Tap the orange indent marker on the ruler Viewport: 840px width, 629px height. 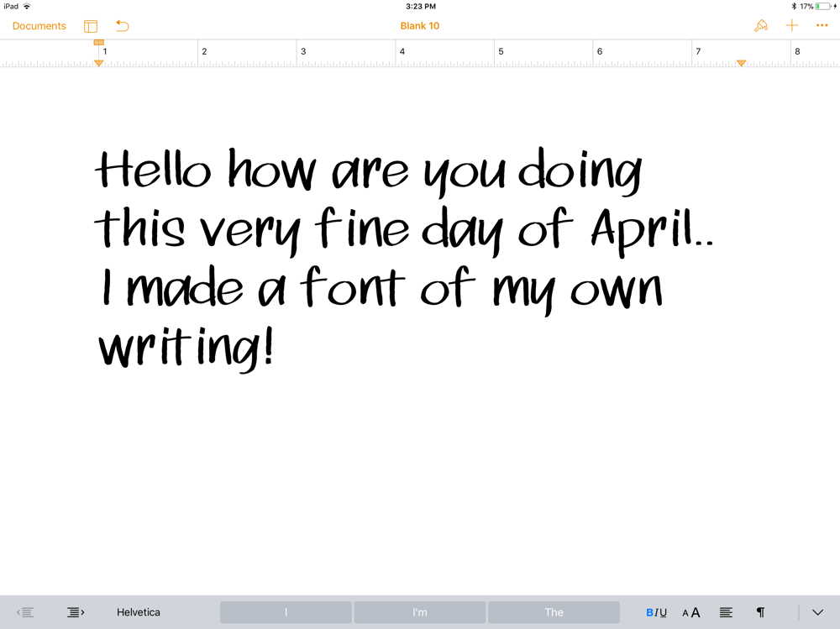pos(99,63)
